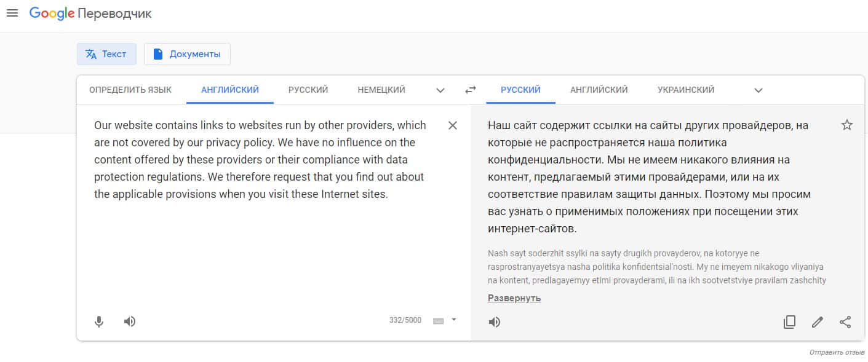Open the hamburger main menu
The width and height of the screenshot is (868, 362).
12,14
